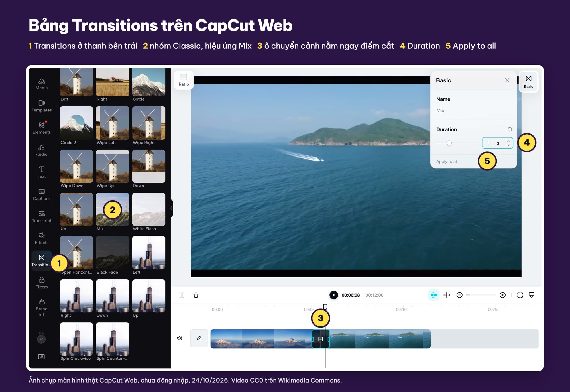This screenshot has width=570, height=392.
Task: Open the Brand kit sidebar panel
Action: point(42,308)
